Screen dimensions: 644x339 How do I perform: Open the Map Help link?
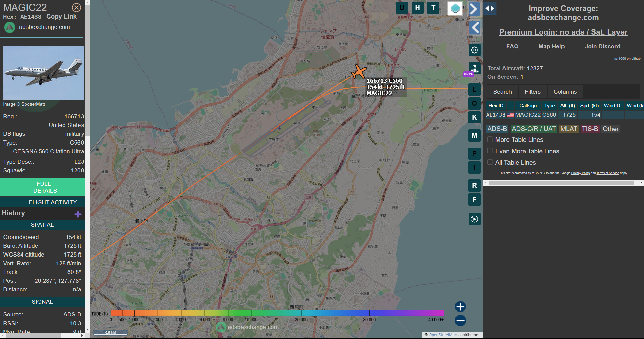tap(551, 46)
